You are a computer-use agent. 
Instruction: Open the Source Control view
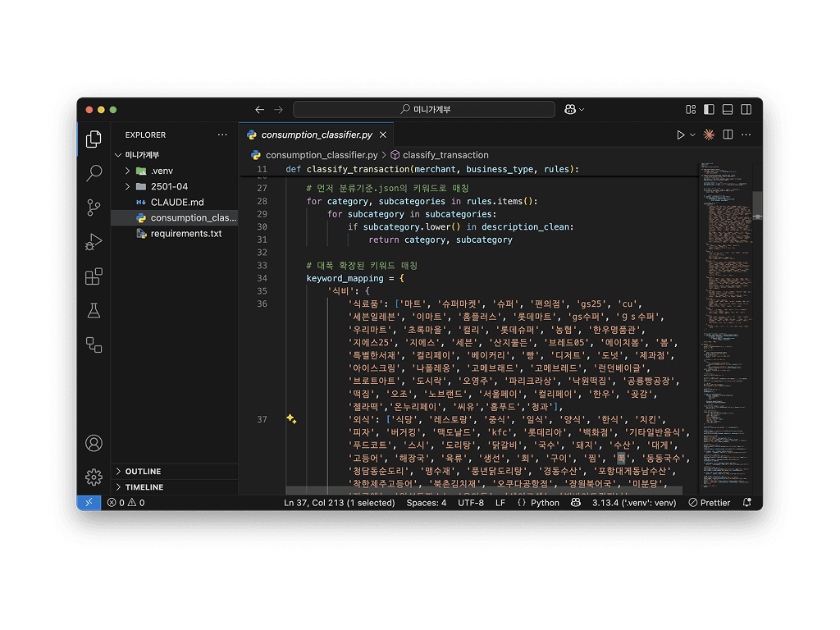94,208
